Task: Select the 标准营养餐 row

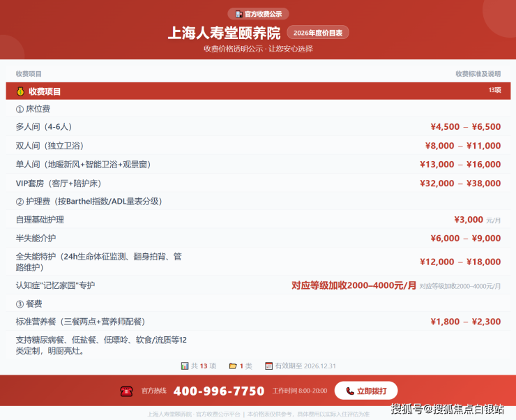Action: 258,322
